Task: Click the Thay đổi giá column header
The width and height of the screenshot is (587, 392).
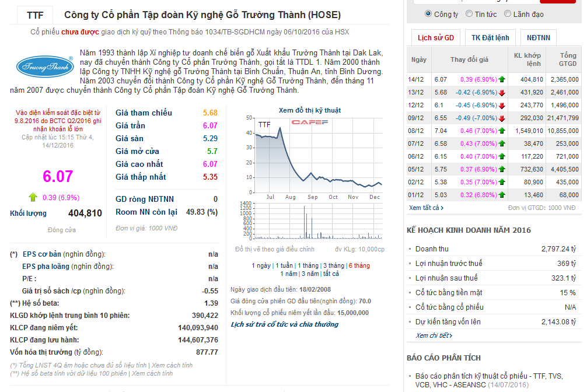Action: click(469, 60)
